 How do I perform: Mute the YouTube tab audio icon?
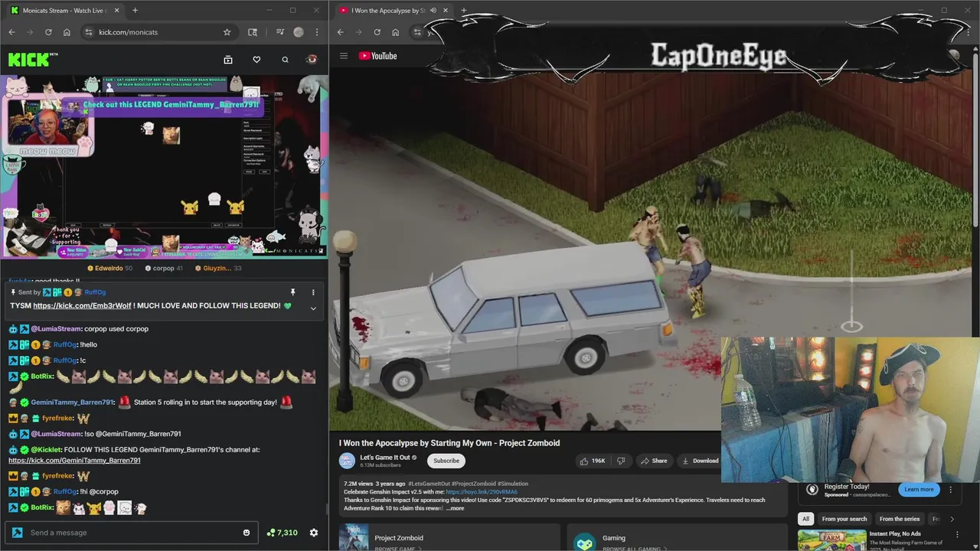pyautogui.click(x=433, y=10)
